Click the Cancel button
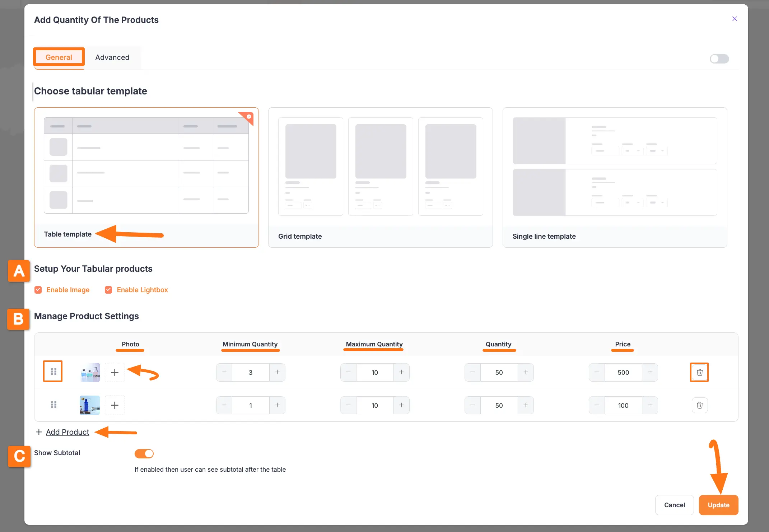The width and height of the screenshot is (769, 532). pos(674,505)
